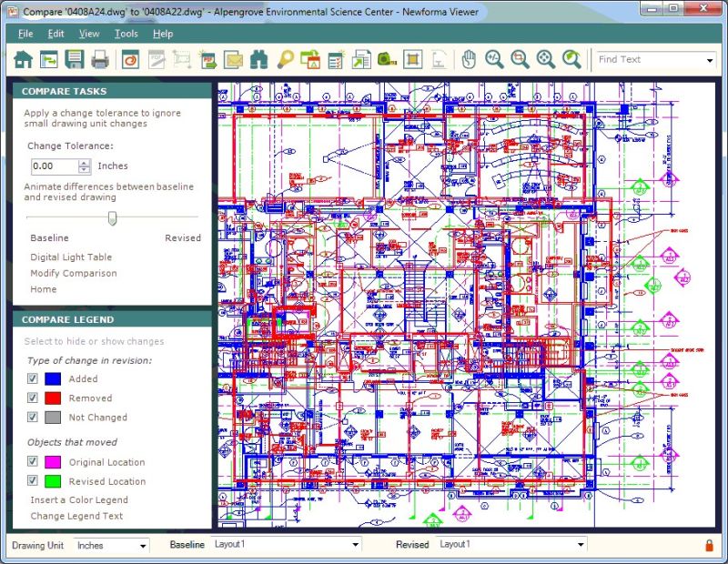Open the email markup icon
Image resolution: width=728 pixels, height=564 pixels.
click(232, 58)
